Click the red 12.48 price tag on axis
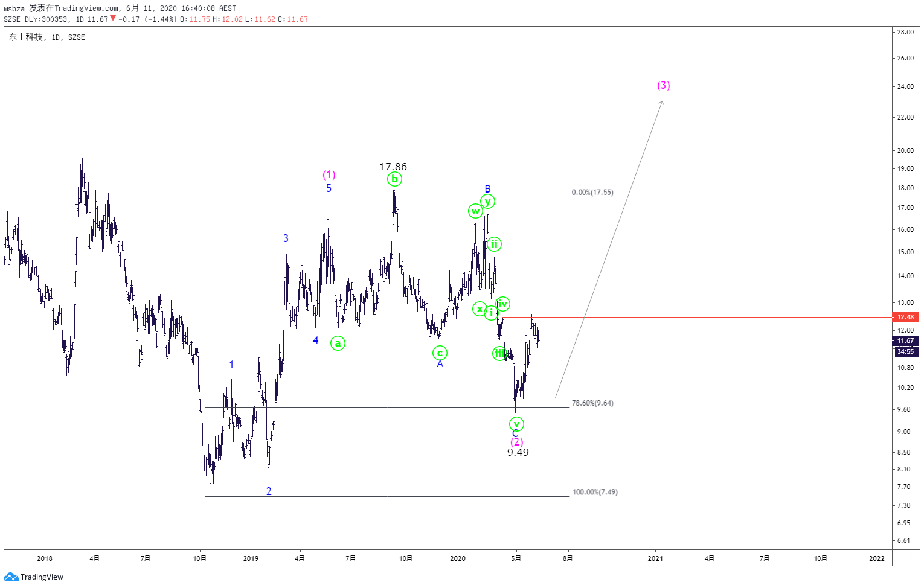 tap(905, 317)
